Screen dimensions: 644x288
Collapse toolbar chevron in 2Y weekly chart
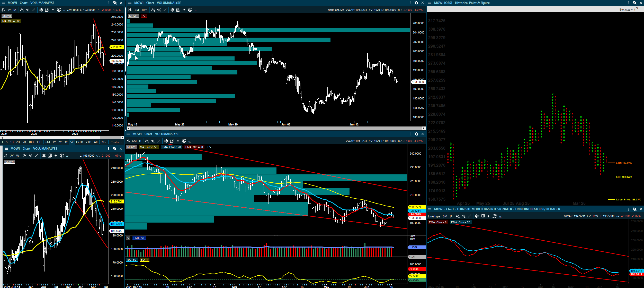pyautogui.click(x=67, y=156)
